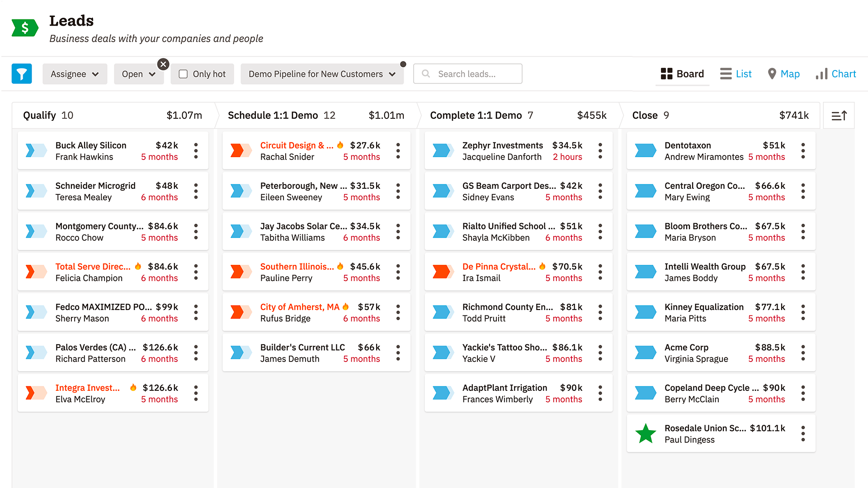Viewport: 868px width, 488px height.
Task: Open the kebab menu for Buck Alley Silicon
Action: pyautogui.click(x=196, y=151)
